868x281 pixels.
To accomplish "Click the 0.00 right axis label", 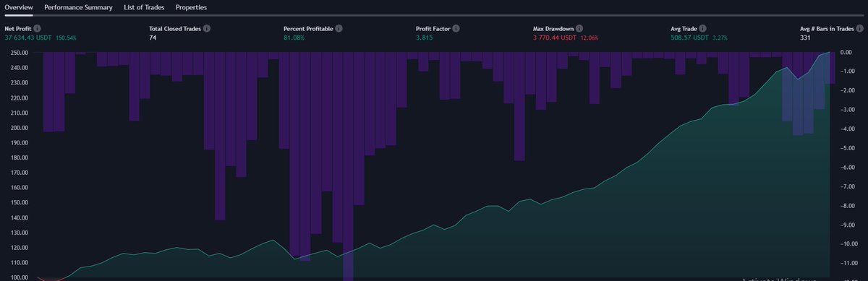I will click(847, 53).
